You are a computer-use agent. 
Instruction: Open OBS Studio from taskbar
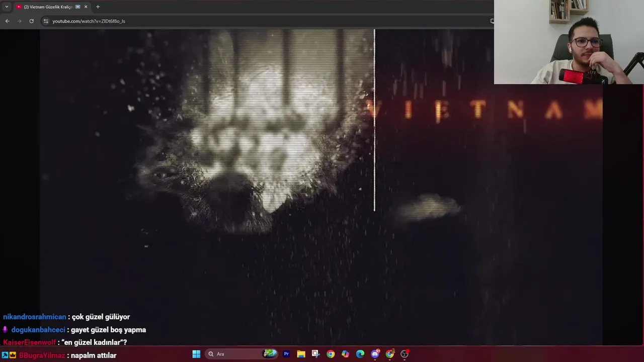405,354
